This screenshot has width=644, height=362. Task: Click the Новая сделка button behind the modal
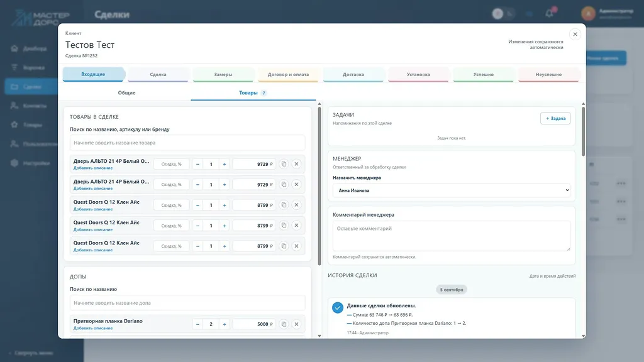pos(606,58)
